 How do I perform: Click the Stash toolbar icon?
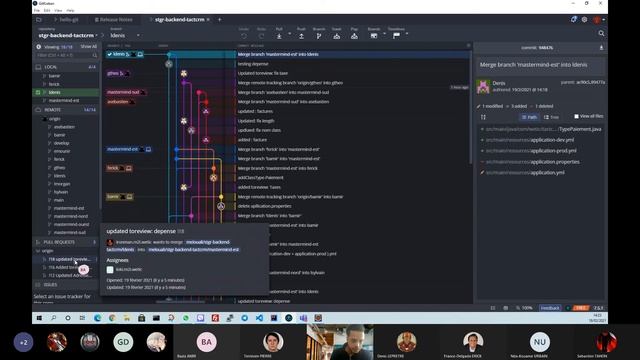coord(336,36)
